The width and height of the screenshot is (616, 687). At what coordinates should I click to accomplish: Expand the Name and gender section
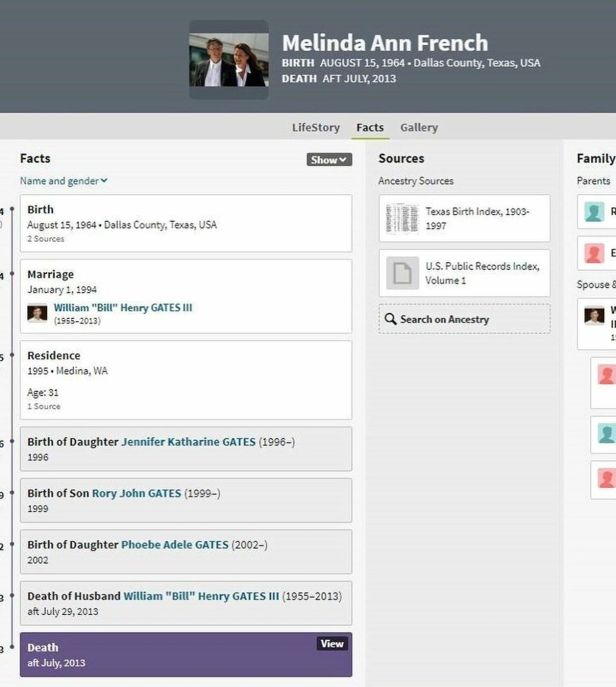(64, 181)
